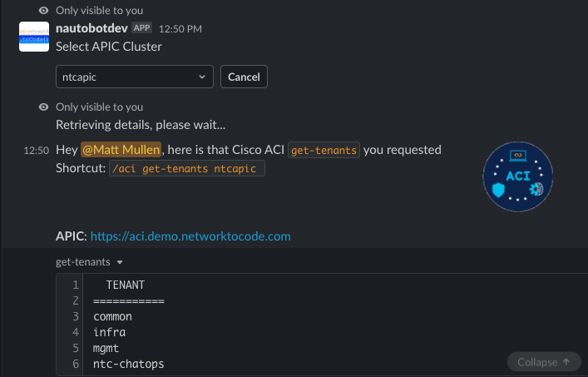Click the ntc-chatops line in snippet

(x=129, y=364)
